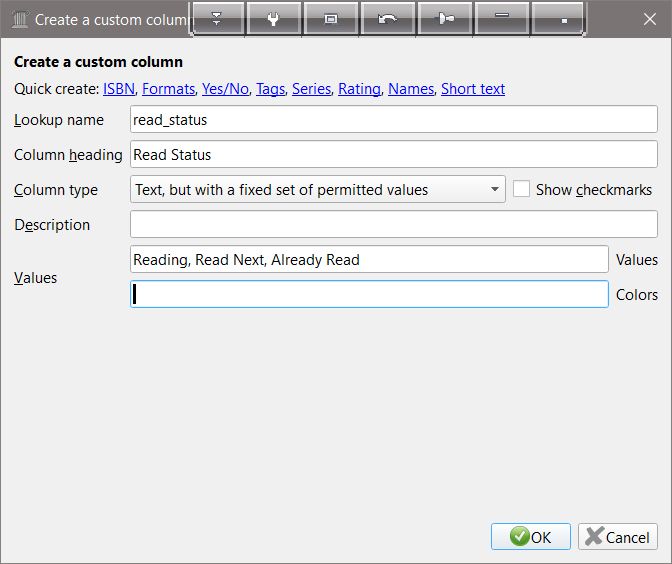
Task: Choose the Yes/No quick create link
Action: pyautogui.click(x=225, y=89)
